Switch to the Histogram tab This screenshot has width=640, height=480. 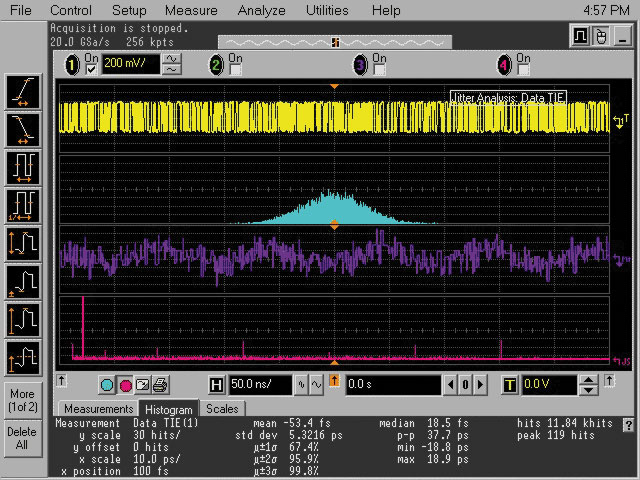click(169, 409)
